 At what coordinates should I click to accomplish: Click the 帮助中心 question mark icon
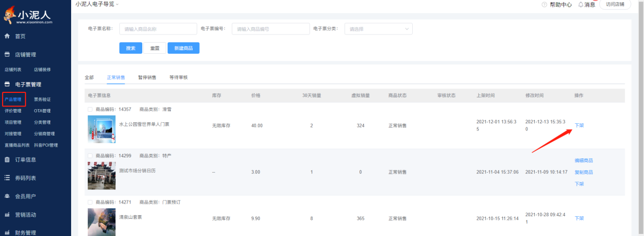pyautogui.click(x=544, y=5)
